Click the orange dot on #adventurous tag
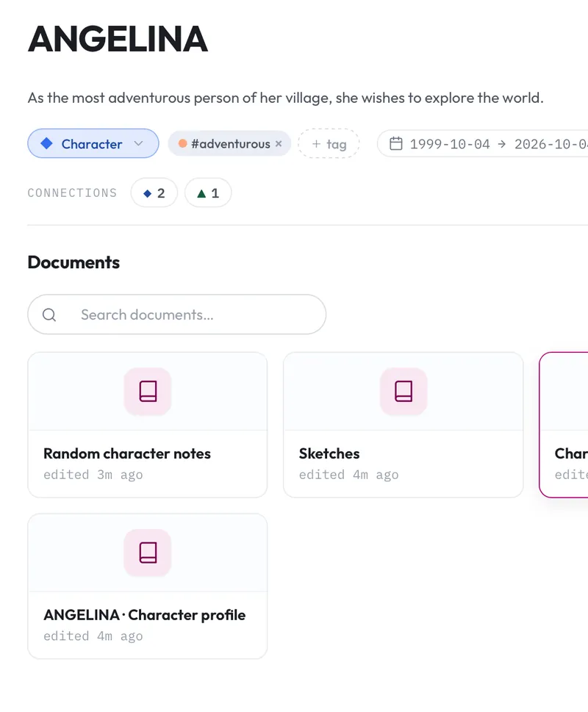 tap(182, 143)
